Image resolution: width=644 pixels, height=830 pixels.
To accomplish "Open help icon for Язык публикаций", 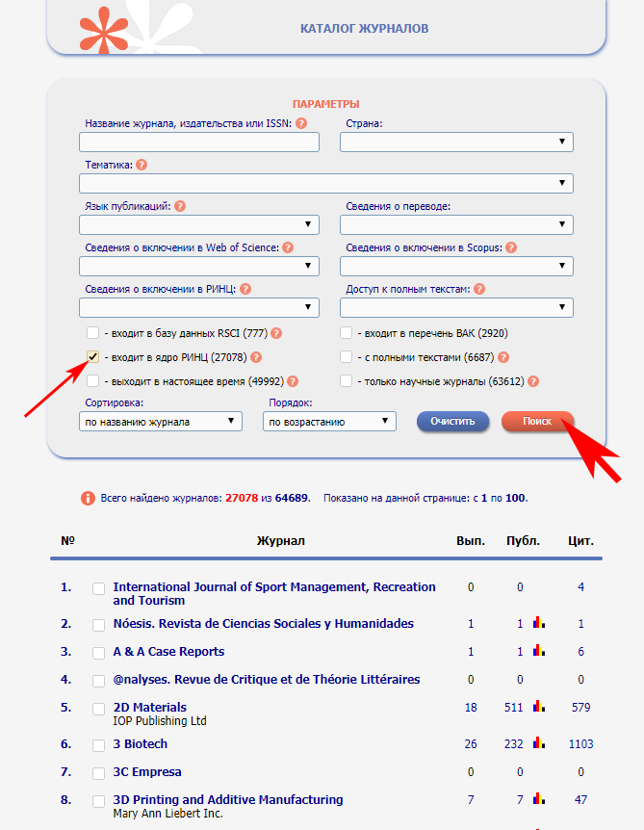I will [180, 206].
